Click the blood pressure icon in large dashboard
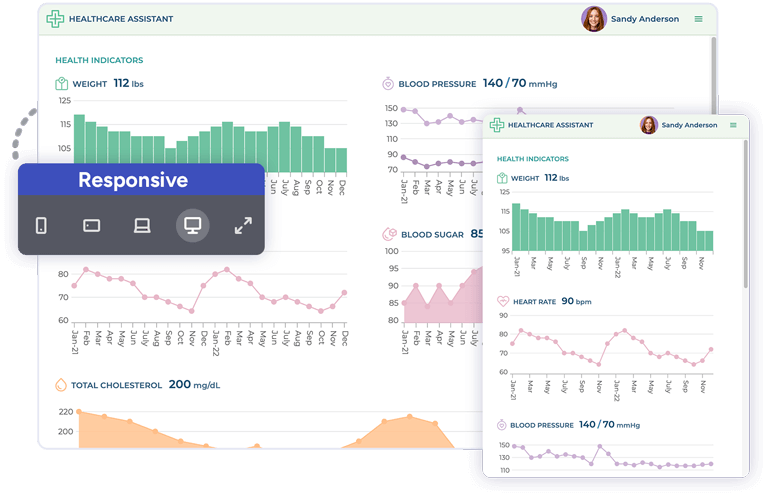 click(387, 84)
